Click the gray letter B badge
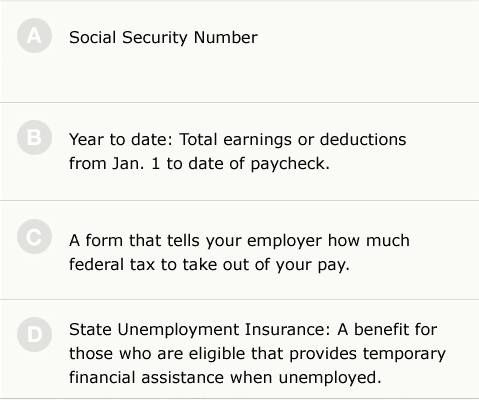Screen dimensions: 479x400 coord(34,137)
